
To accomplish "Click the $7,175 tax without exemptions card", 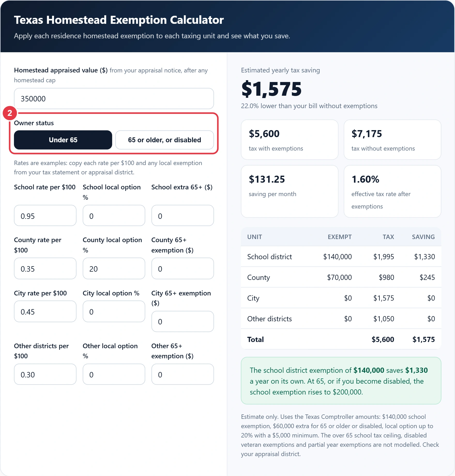I will pyautogui.click(x=392, y=140).
